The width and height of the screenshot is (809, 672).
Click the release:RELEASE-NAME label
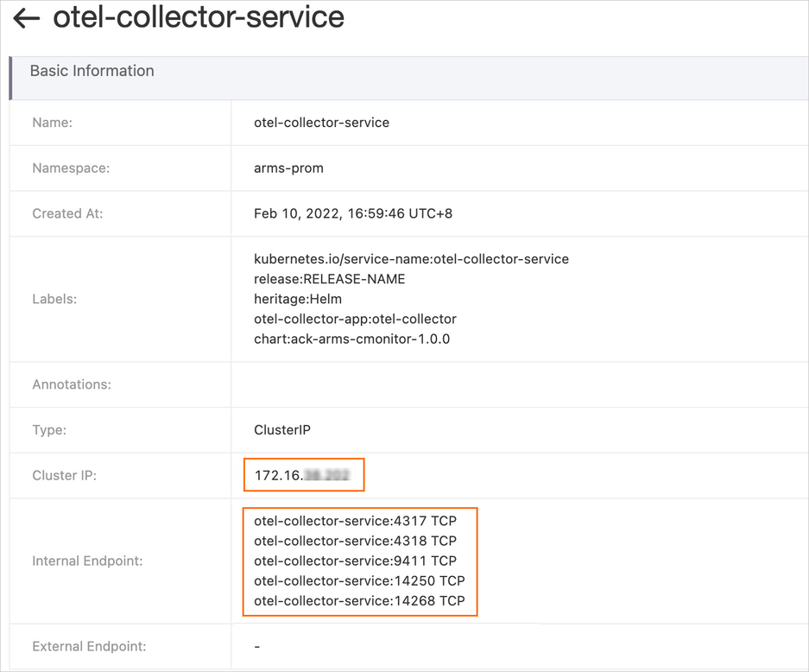[329, 279]
